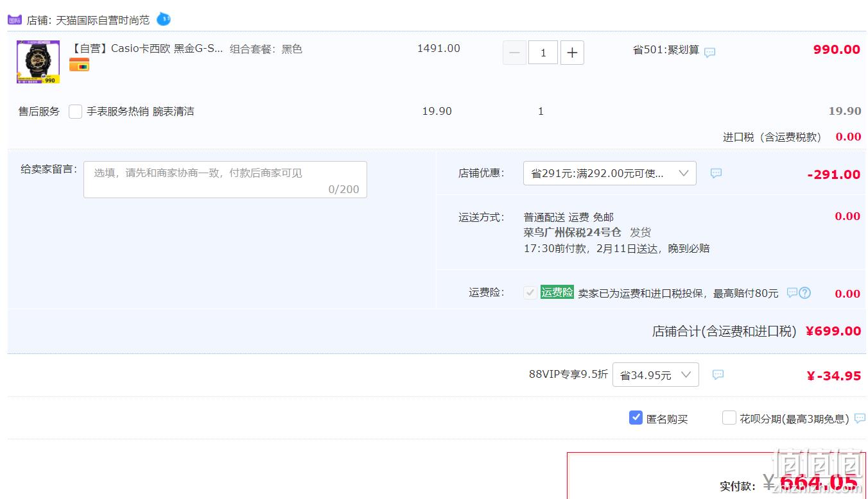Screen dimensions: 868x499
Task: Click the green 运费险 label badge
Action: click(557, 292)
